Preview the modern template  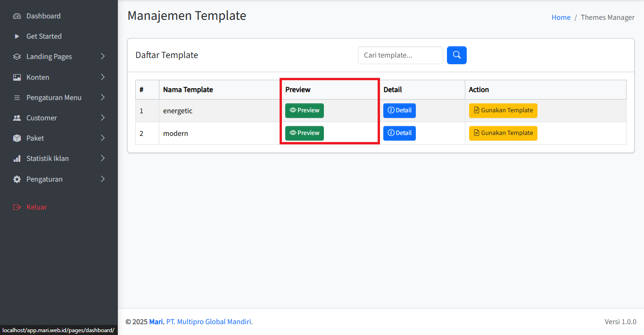coord(304,133)
